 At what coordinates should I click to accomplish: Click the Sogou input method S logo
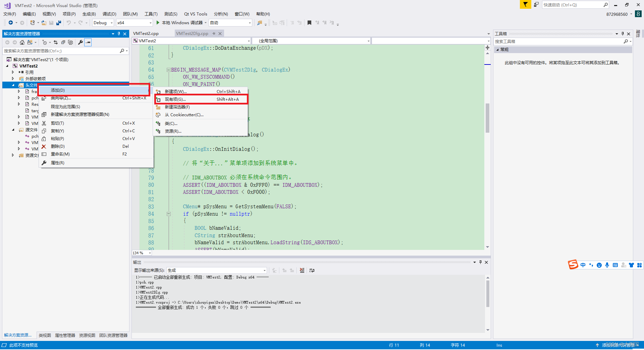[x=573, y=265]
